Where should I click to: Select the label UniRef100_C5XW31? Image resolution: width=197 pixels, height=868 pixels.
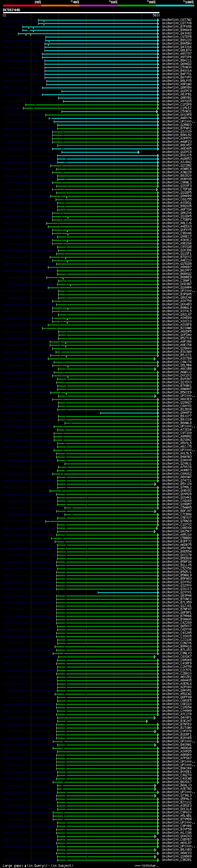pyautogui.click(x=176, y=111)
